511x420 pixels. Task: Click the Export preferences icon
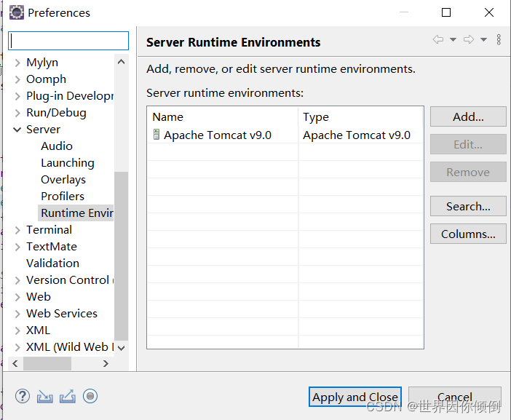click(x=68, y=396)
